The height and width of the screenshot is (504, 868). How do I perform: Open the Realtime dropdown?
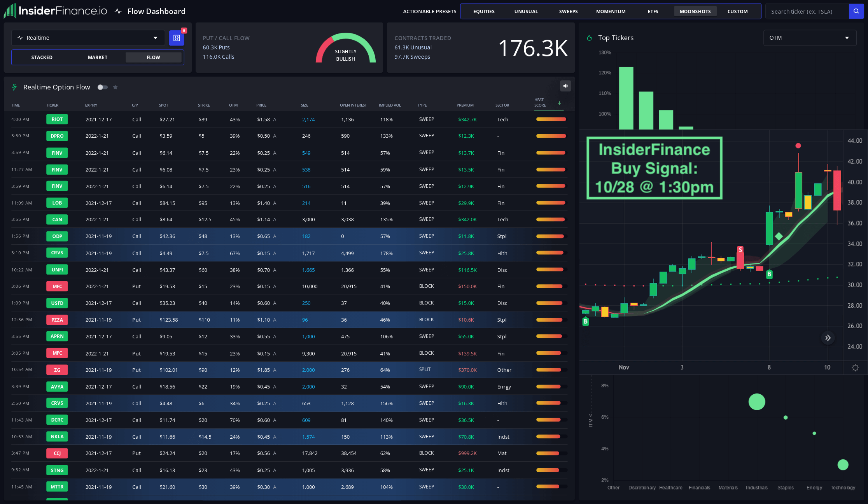click(x=88, y=38)
